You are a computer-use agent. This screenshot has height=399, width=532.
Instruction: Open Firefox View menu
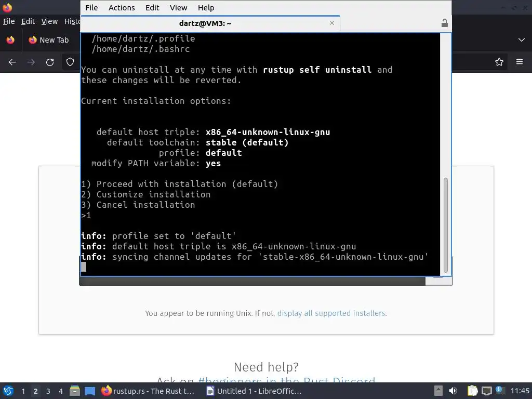(49, 21)
